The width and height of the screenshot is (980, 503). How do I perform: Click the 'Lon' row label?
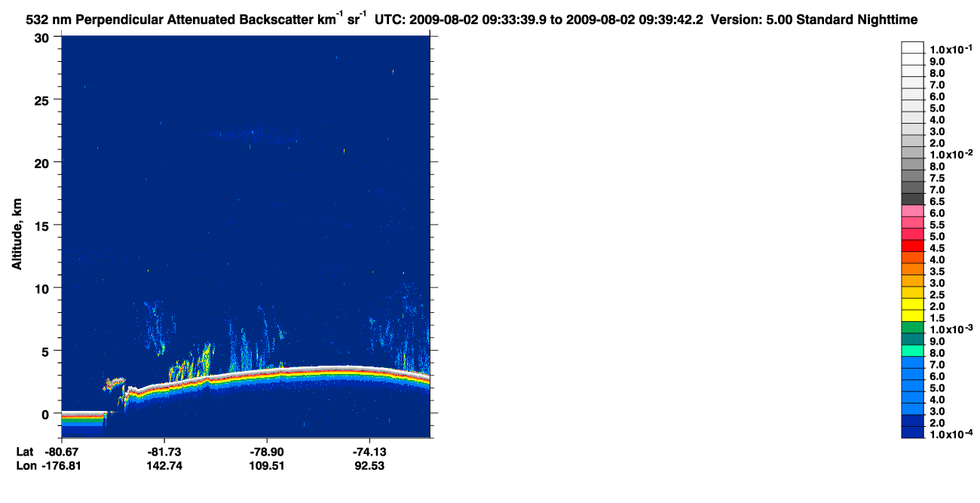(x=26, y=465)
